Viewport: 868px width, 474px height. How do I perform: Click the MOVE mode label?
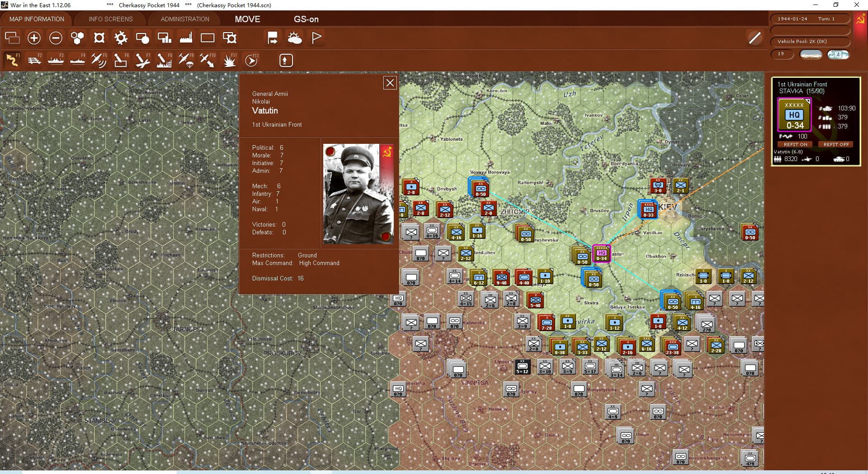(247, 19)
